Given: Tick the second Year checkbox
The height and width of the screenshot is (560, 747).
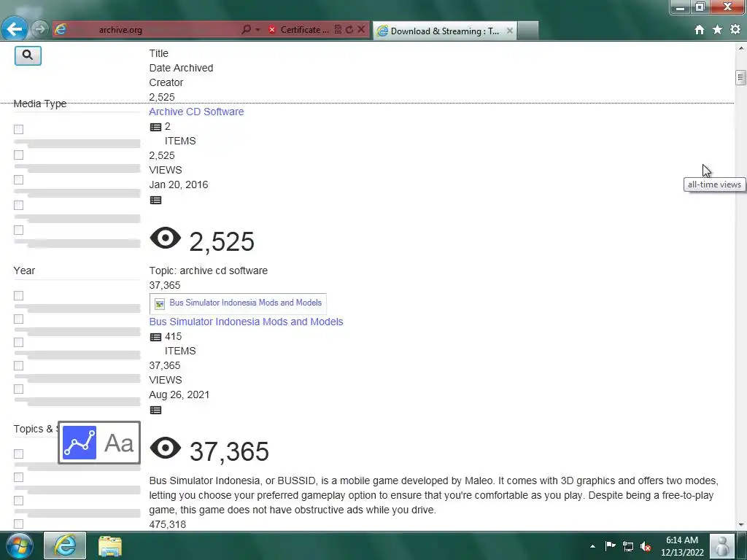Looking at the screenshot, I should [x=18, y=319].
